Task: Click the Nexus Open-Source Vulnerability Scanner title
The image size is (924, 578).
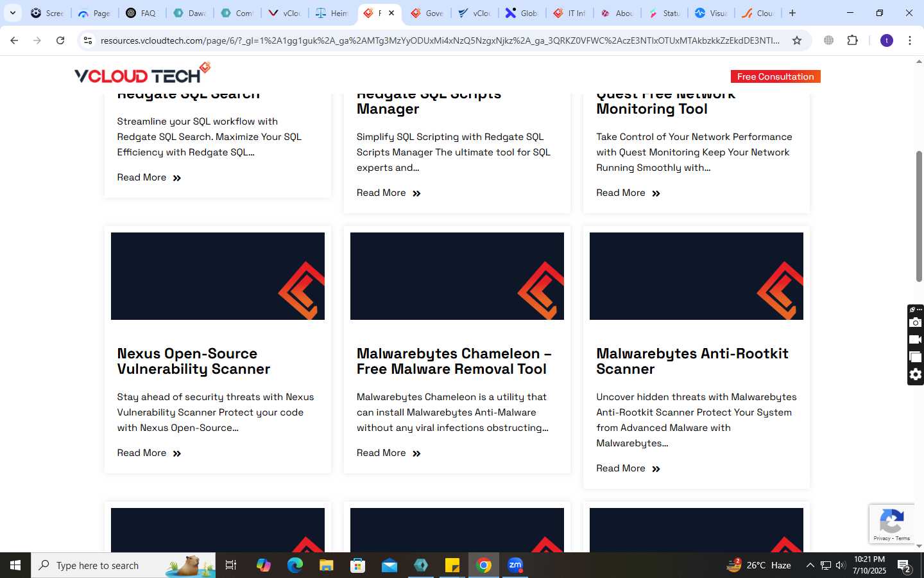Action: (x=194, y=361)
